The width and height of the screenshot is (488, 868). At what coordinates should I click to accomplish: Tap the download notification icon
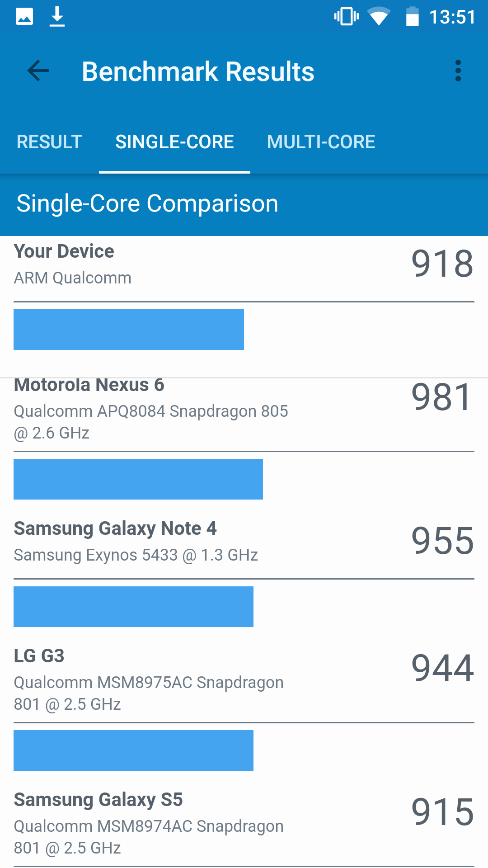click(57, 17)
